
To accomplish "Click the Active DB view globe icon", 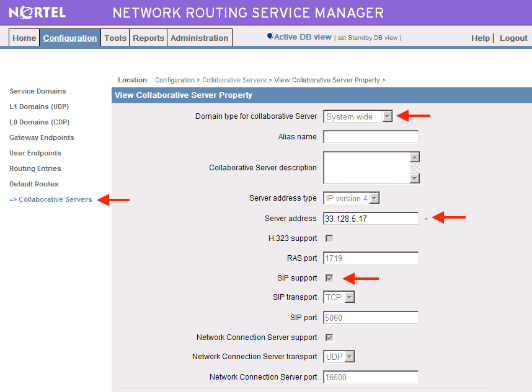I will 270,37.
